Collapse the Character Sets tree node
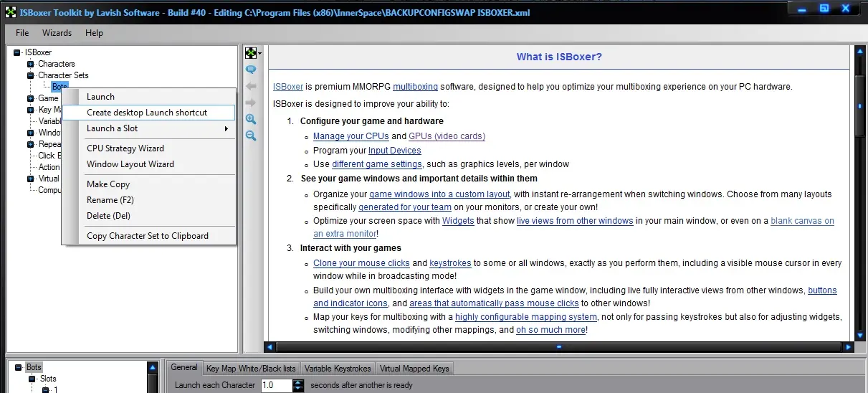 point(31,75)
